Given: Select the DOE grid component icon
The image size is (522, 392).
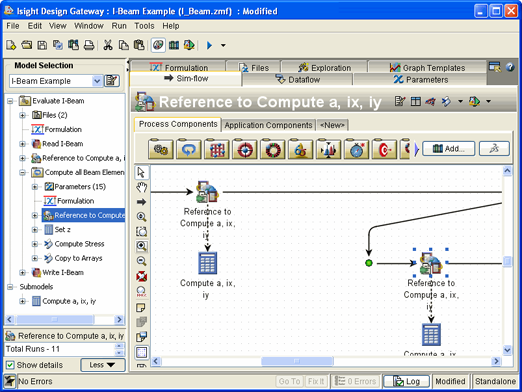Looking at the screenshot, I should (x=217, y=149).
